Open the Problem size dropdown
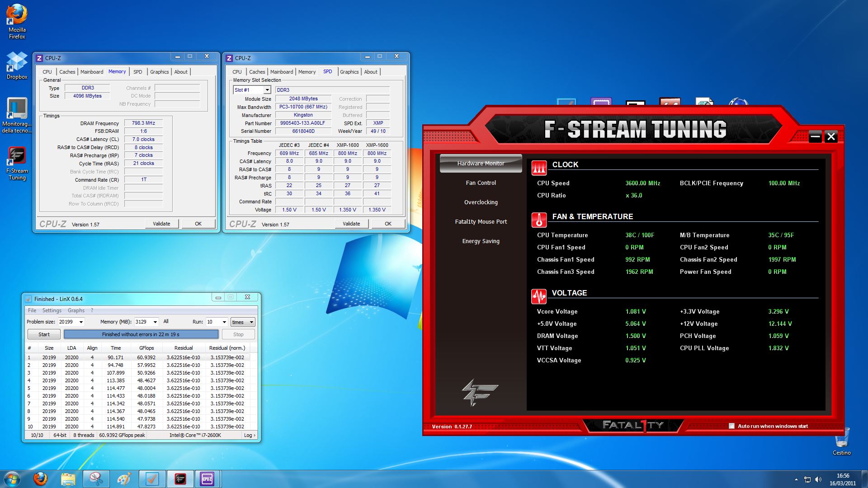Image resolution: width=868 pixels, height=488 pixels. (81, 322)
